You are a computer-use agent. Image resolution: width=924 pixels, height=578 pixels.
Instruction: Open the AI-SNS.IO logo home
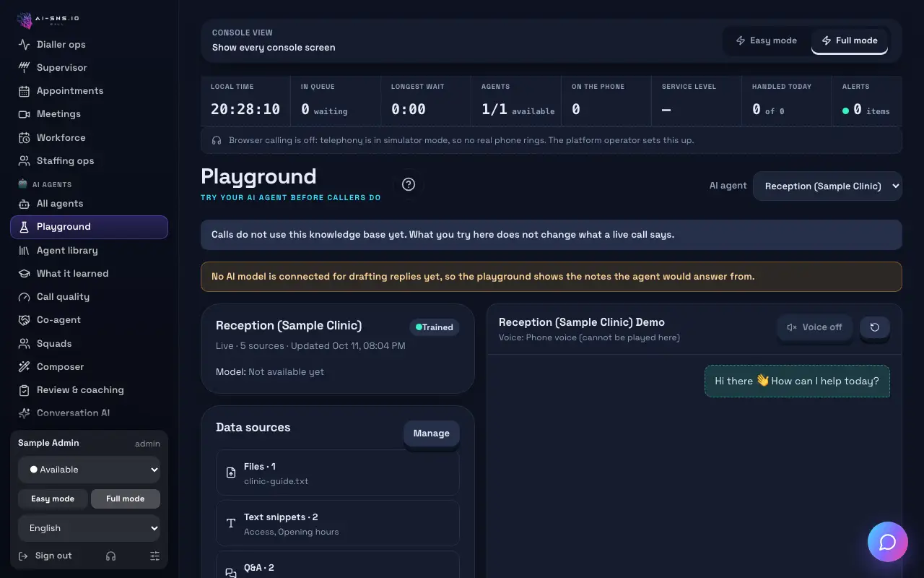coord(48,20)
